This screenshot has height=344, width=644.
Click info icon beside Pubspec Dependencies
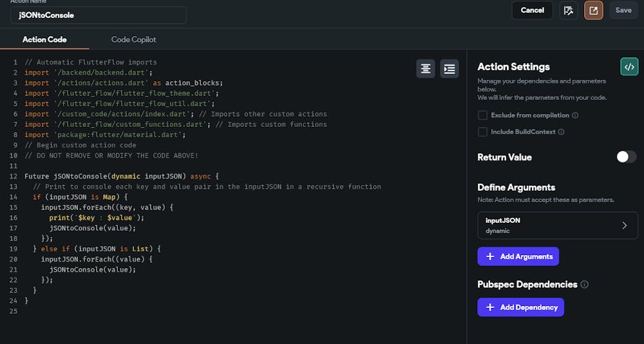click(584, 284)
